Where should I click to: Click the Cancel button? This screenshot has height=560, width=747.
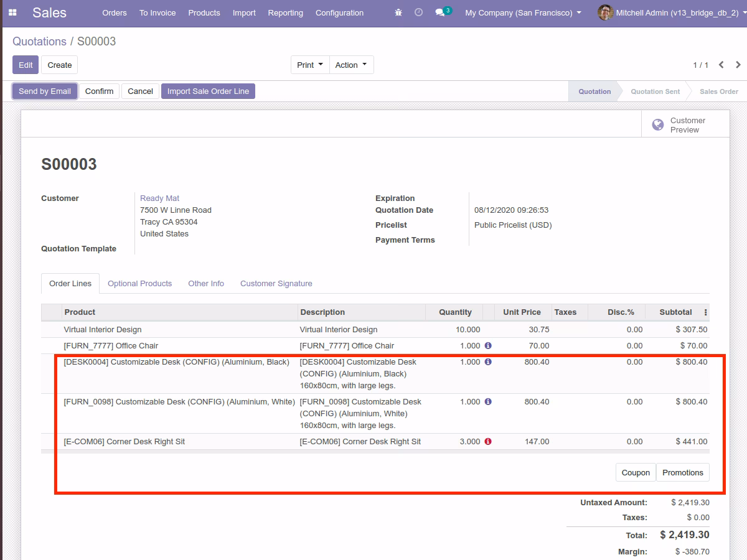[x=140, y=91]
